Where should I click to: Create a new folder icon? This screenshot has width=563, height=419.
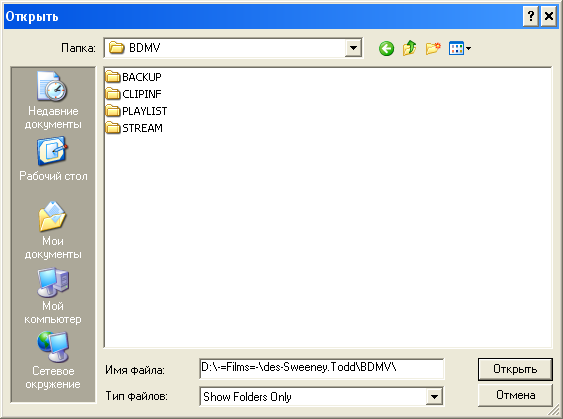click(433, 48)
